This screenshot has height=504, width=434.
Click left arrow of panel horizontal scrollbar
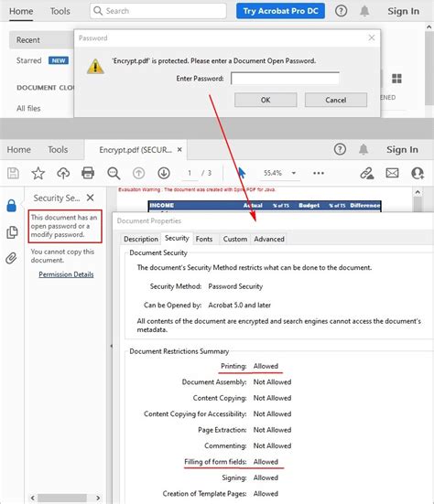(32, 498)
